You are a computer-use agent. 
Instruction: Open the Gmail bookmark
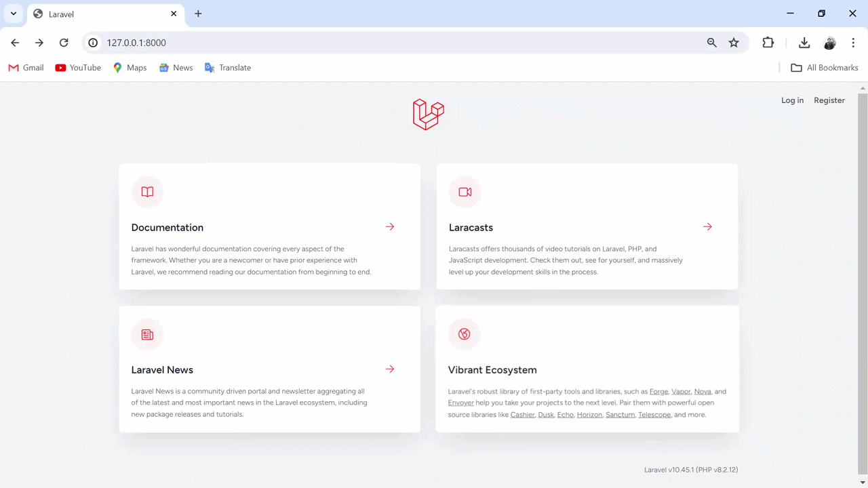(26, 68)
